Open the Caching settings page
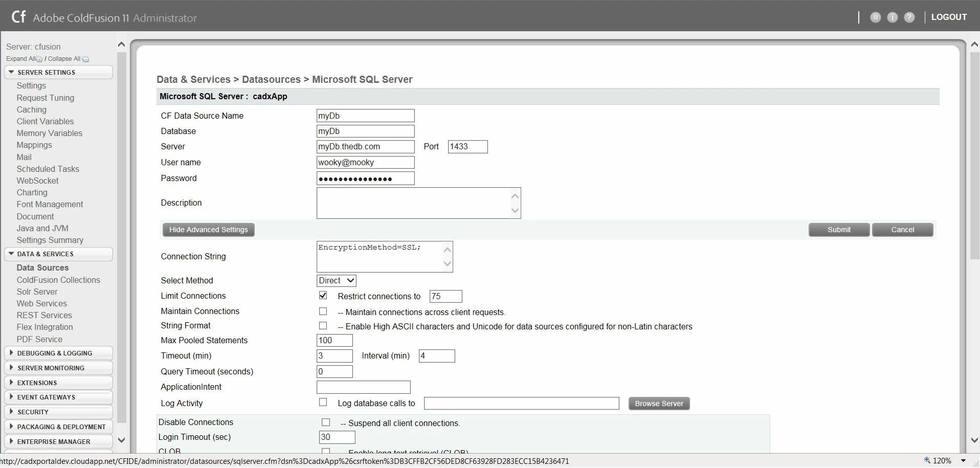 32,109
